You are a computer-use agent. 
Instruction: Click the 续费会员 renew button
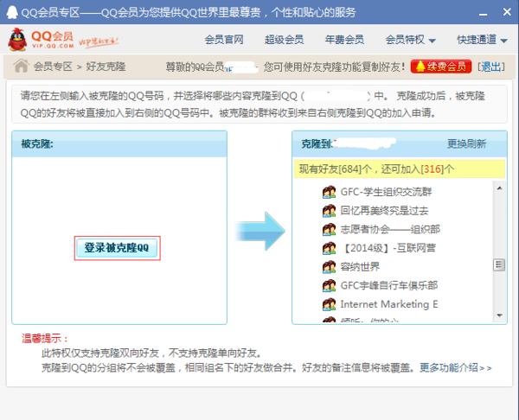click(442, 67)
